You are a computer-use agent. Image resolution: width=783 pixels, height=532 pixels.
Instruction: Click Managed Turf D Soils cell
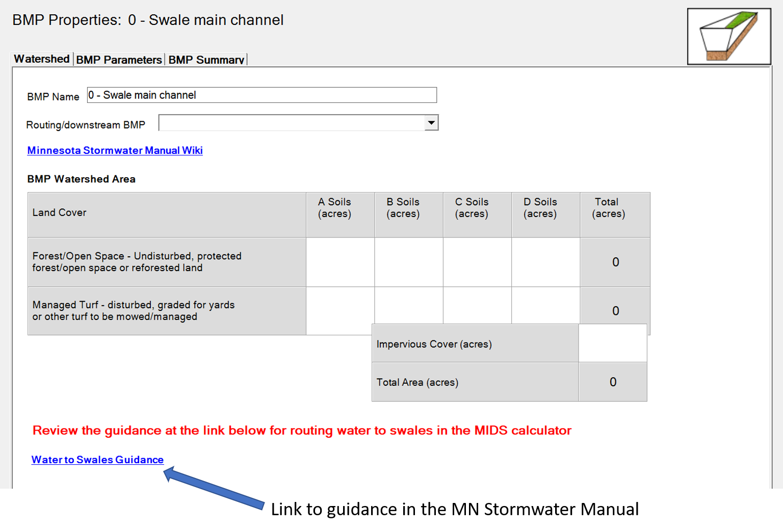[545, 305]
